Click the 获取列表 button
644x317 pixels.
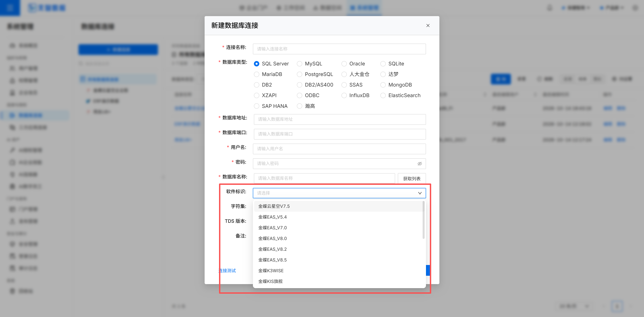click(412, 178)
